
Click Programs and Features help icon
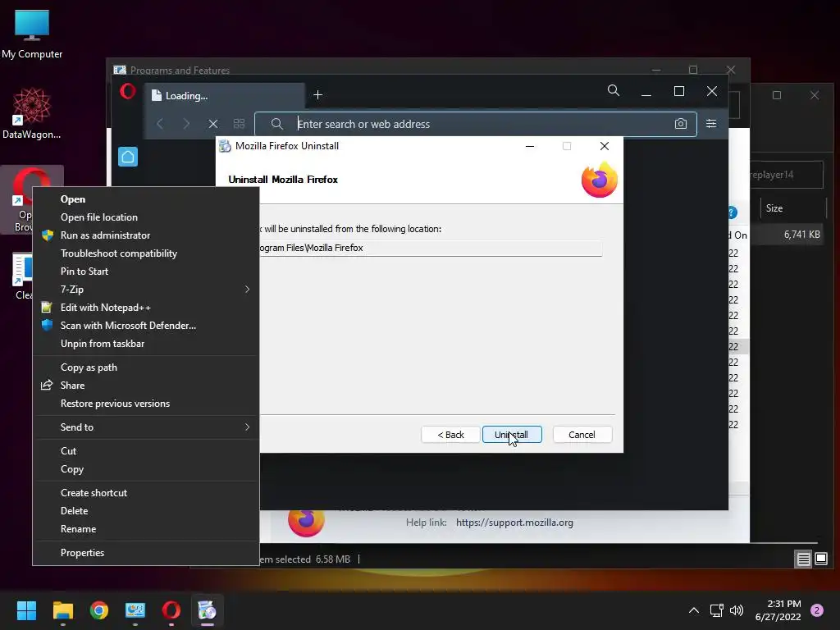click(x=733, y=212)
